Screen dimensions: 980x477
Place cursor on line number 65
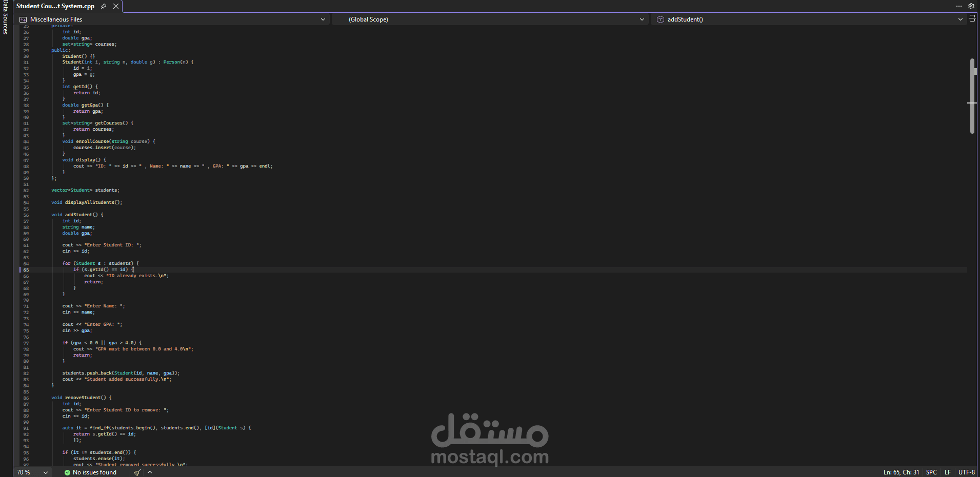26,270
